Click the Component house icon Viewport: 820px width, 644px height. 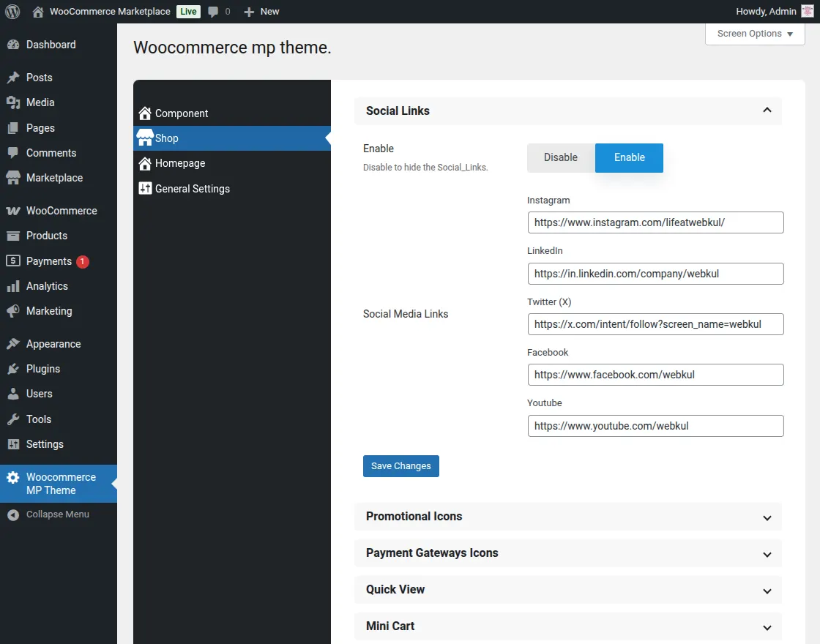145,113
